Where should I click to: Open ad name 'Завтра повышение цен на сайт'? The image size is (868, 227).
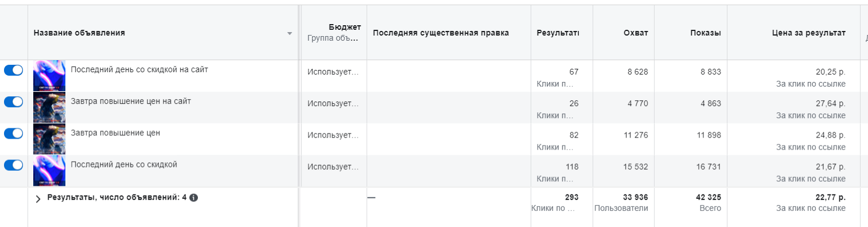coord(131,101)
